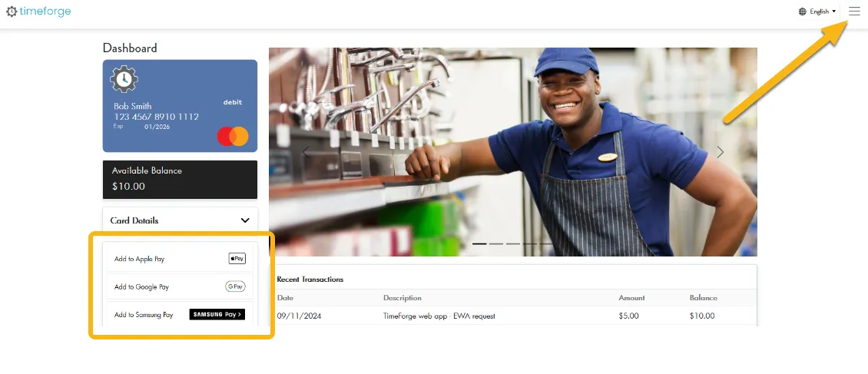Click the Amount column header
Screen dimensions: 868x374
click(631, 298)
